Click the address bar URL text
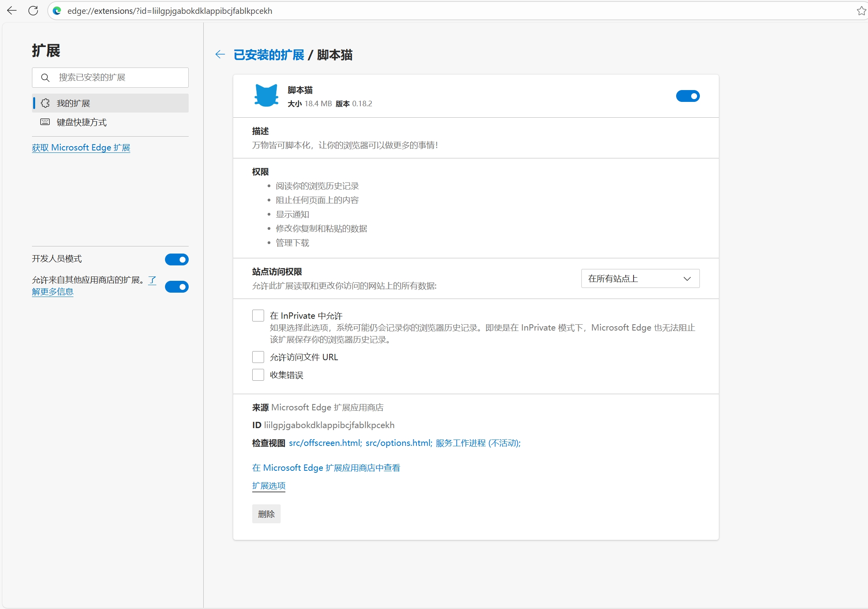Image resolution: width=868 pixels, height=609 pixels. [170, 11]
